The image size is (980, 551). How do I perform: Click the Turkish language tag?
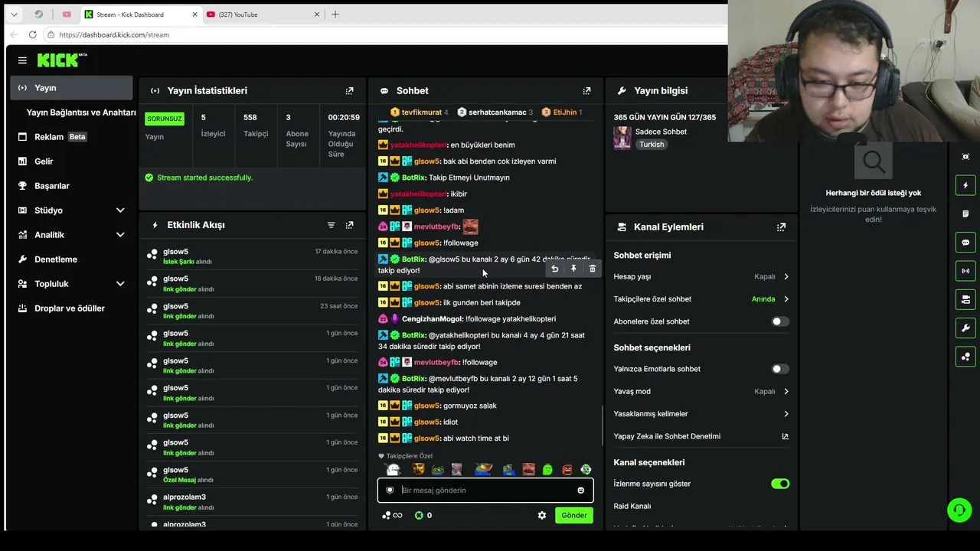(x=652, y=145)
